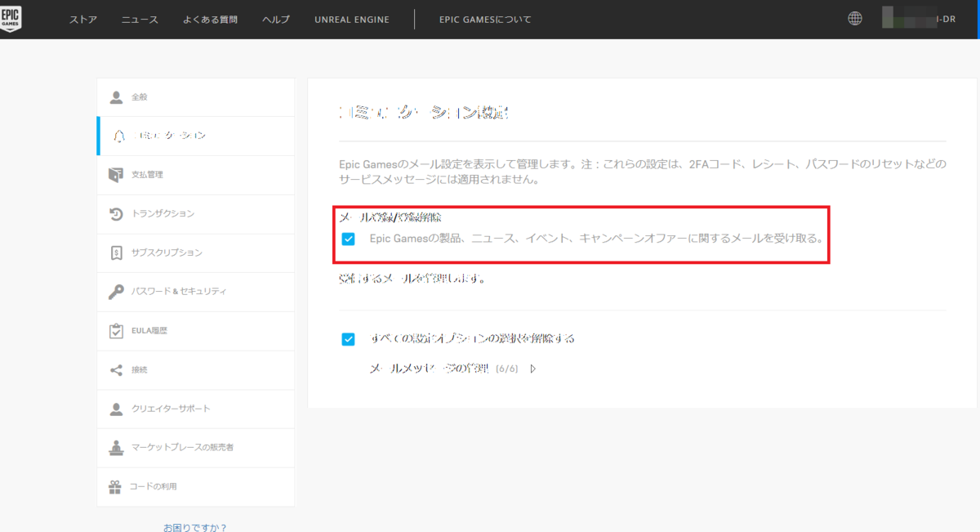Expand the email message management arrow

coord(533,369)
